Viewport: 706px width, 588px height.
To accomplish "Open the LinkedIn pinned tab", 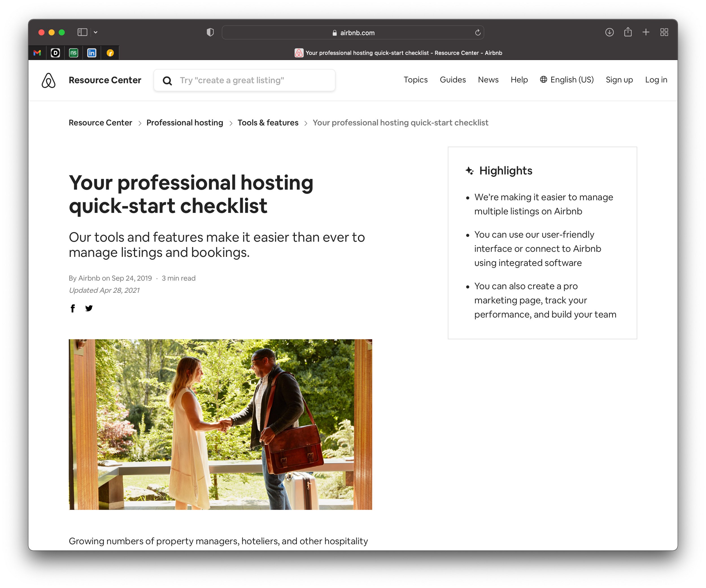I will 92,53.
